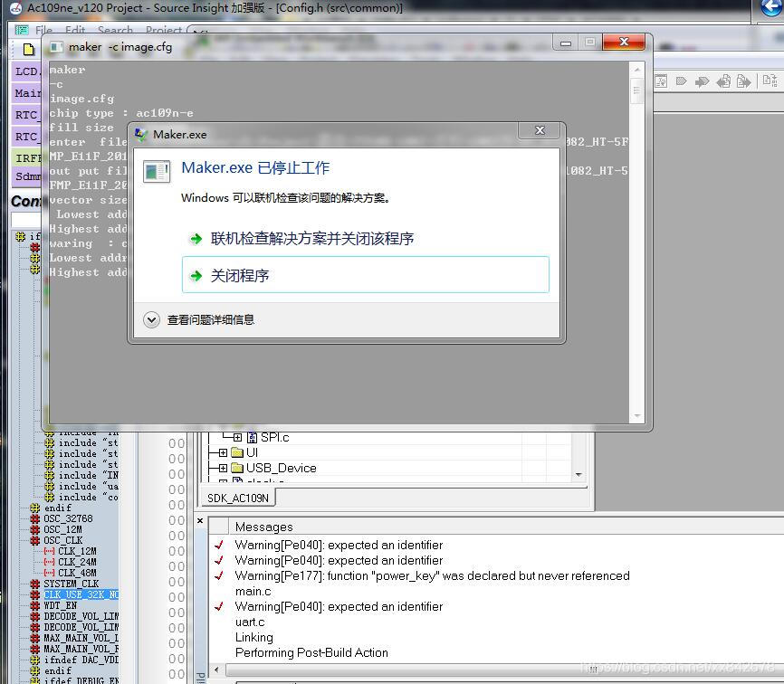Open the File menu in Source Insight
Viewport: 784px width, 684px height.
[x=44, y=30]
